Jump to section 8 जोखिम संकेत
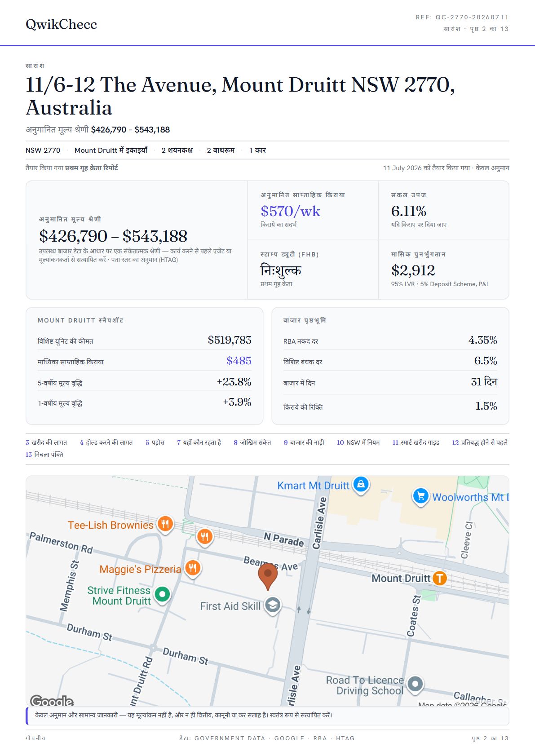The image size is (535, 756). 252,442
